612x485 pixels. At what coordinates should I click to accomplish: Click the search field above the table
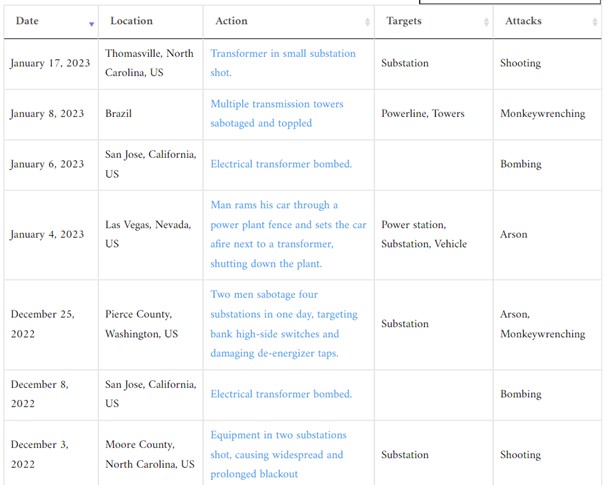(510, 2)
